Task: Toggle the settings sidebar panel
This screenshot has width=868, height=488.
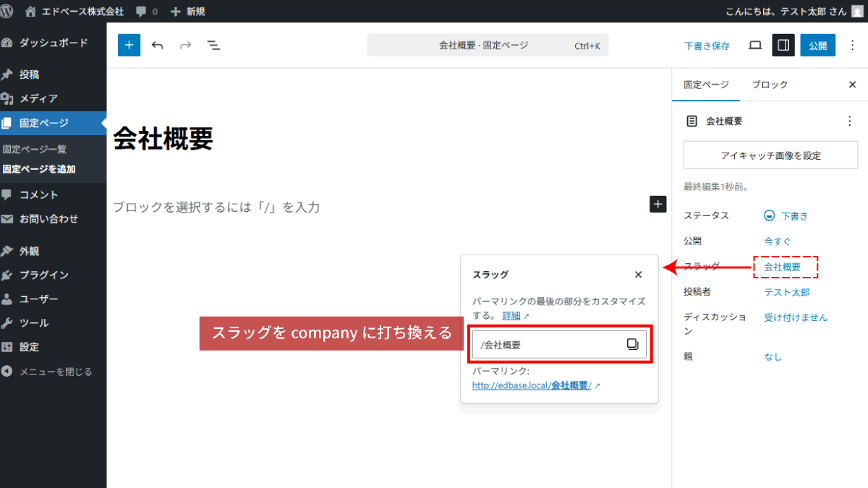Action: (x=783, y=45)
